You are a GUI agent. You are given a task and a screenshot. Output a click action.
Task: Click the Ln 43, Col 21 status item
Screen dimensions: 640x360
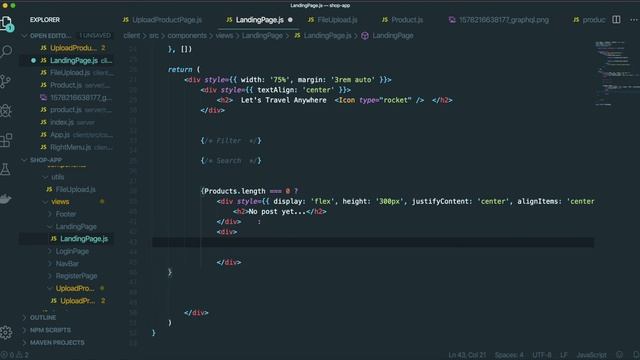pyautogui.click(x=467, y=355)
